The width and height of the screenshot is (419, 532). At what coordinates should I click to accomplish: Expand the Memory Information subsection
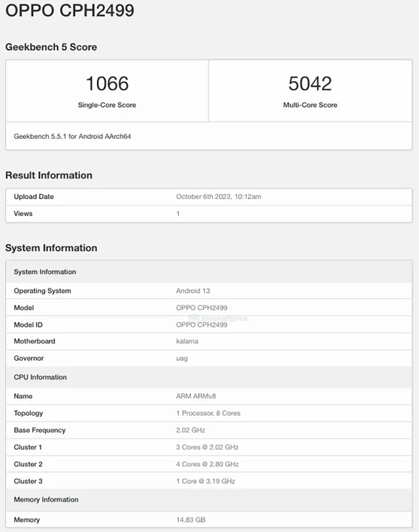click(45, 500)
